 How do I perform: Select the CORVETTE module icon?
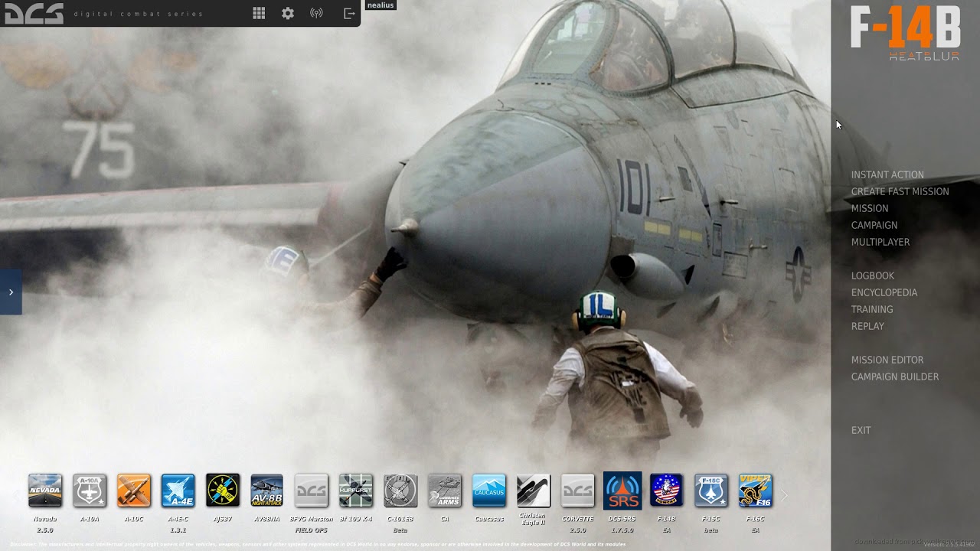coord(578,491)
